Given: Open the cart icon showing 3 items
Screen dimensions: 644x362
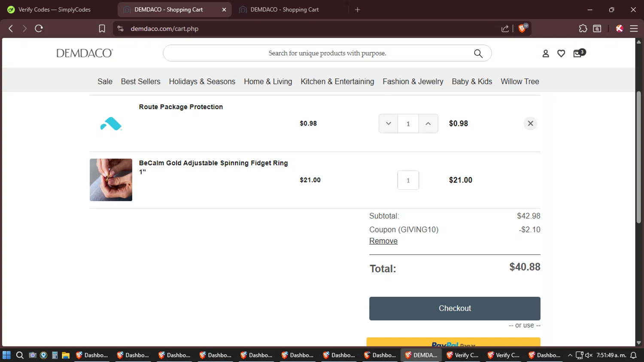Looking at the screenshot, I should pos(579,53).
